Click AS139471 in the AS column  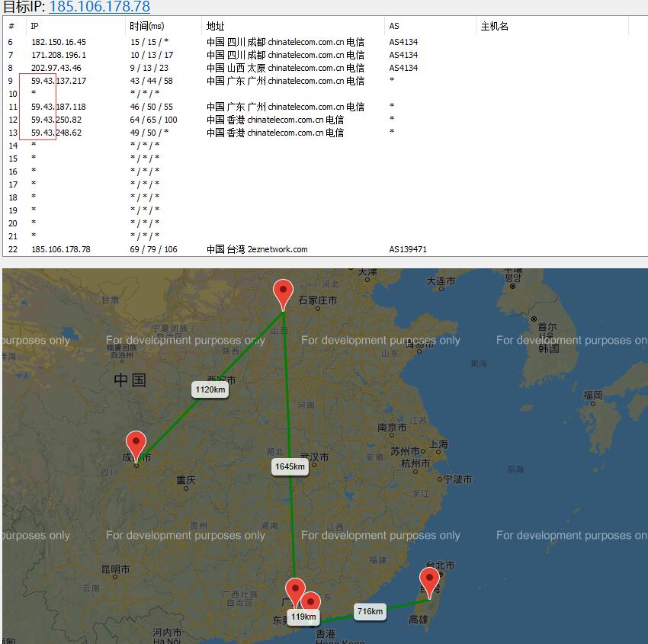(408, 249)
